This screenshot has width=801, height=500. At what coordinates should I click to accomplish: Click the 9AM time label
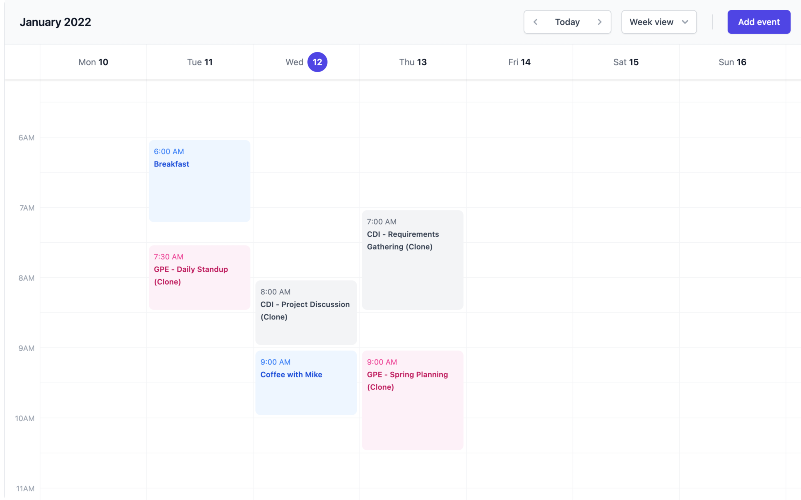click(x=26, y=348)
